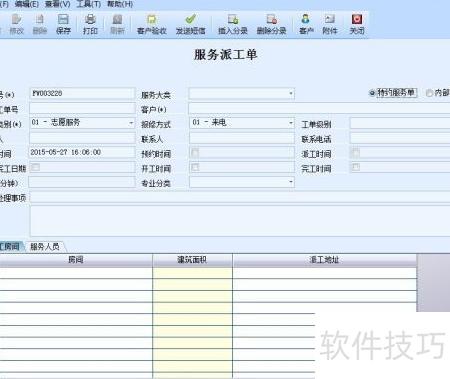Expand the 专业分类 dropdown
450x379 pixels.
(291, 182)
